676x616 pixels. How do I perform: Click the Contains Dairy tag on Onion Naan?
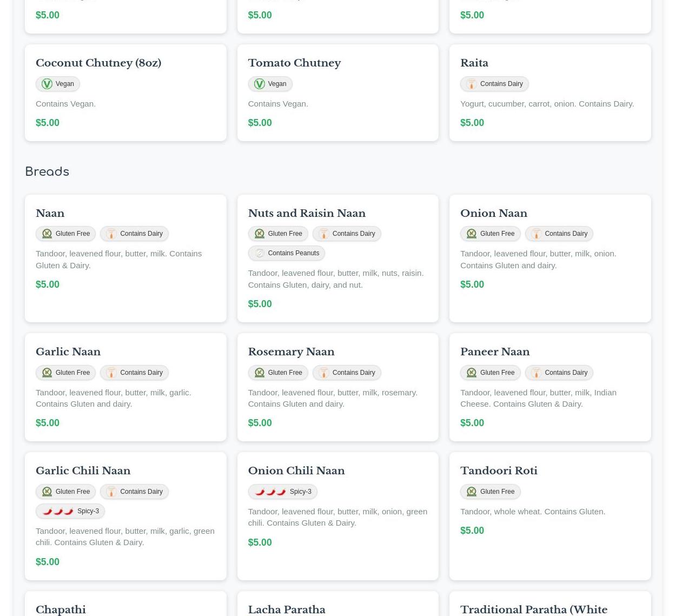tap(559, 234)
